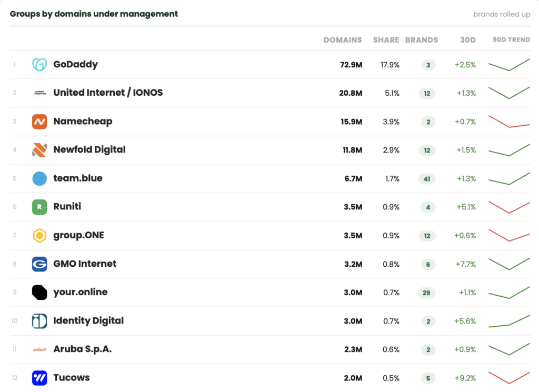The height and width of the screenshot is (392, 539).
Task: Open the GoDaddy group name
Action: pos(76,65)
